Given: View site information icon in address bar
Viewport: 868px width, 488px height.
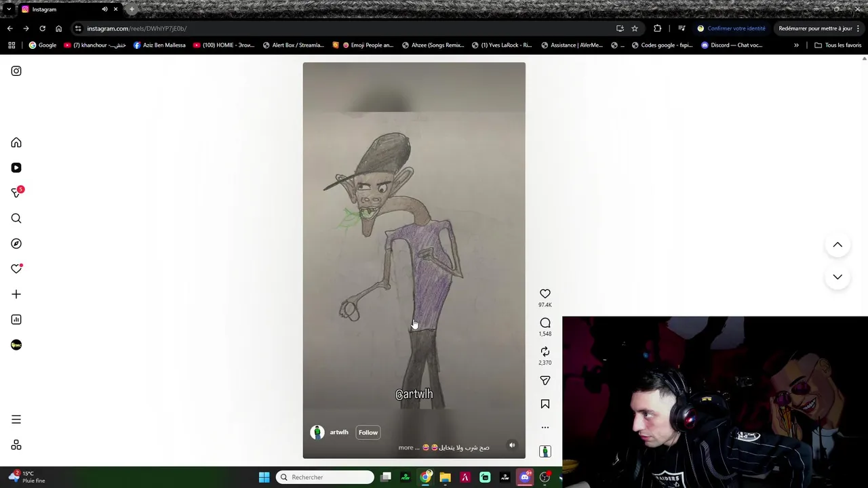Looking at the screenshot, I should click(78, 28).
